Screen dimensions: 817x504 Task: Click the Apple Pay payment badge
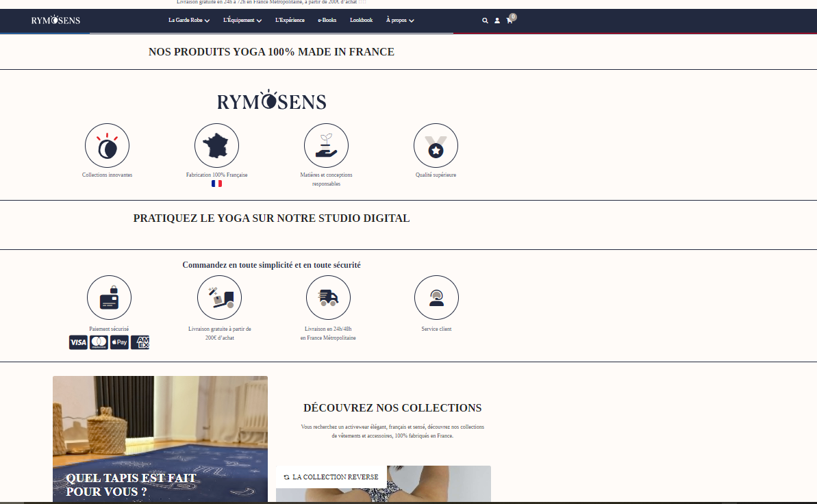[x=119, y=342]
